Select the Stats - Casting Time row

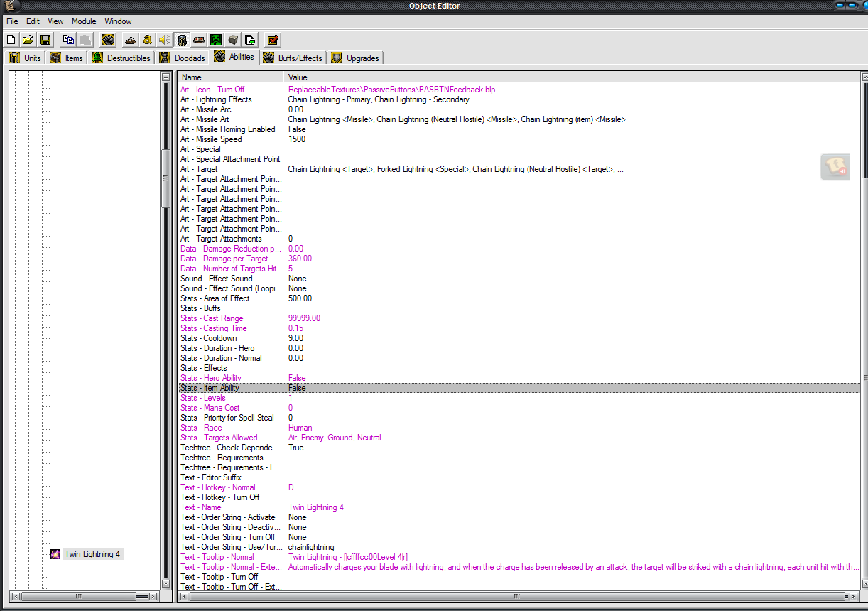pos(519,328)
